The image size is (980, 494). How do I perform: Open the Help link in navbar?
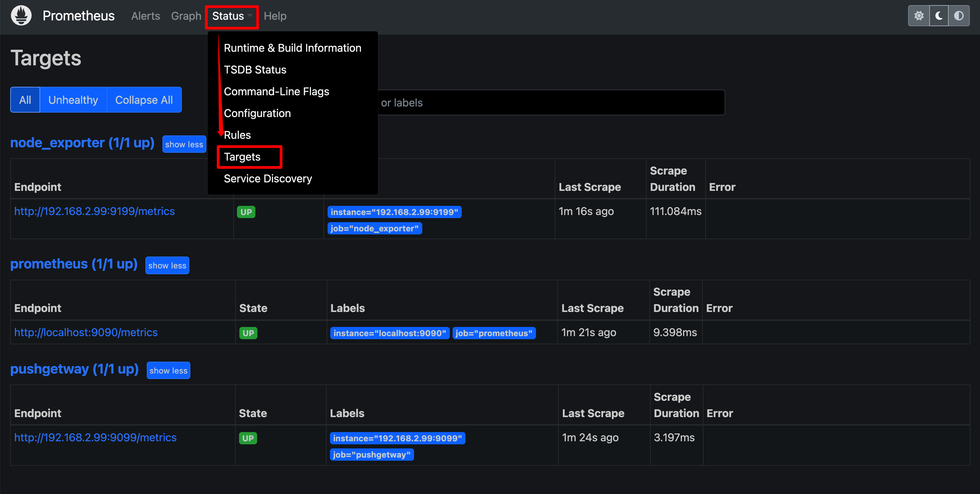click(275, 16)
